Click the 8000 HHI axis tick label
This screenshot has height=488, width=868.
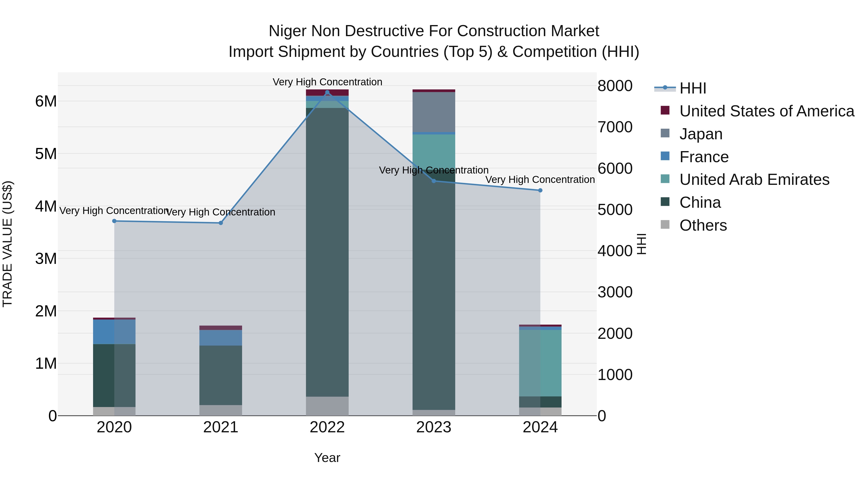tap(615, 86)
